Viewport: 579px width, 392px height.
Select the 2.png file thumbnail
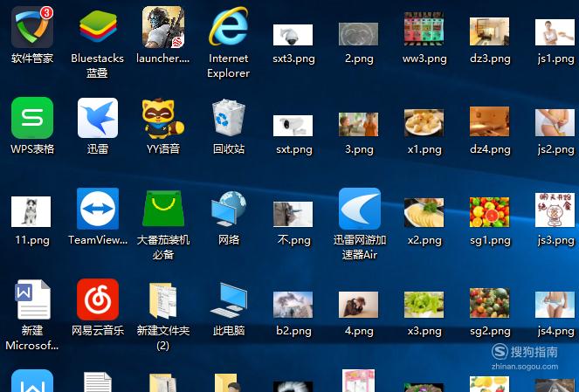[358, 34]
